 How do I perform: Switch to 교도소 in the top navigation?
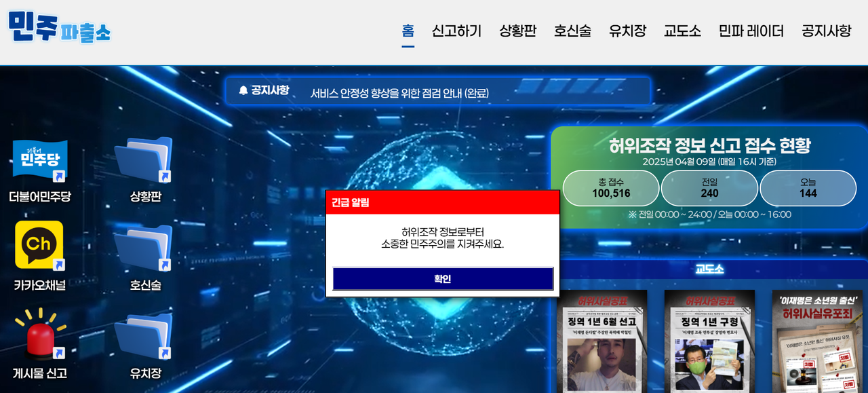pos(682,31)
